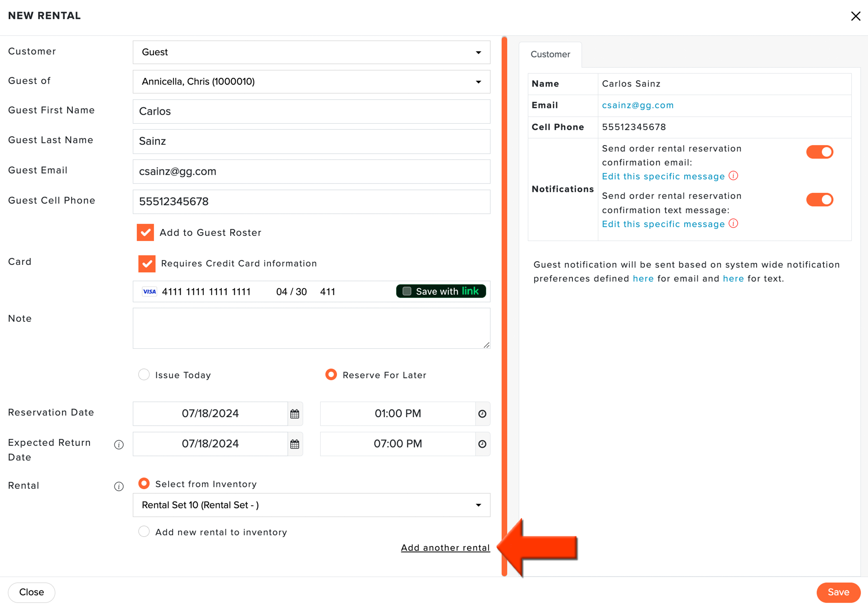This screenshot has width=868, height=610.
Task: Show info icon next to Rental label
Action: [x=119, y=486]
